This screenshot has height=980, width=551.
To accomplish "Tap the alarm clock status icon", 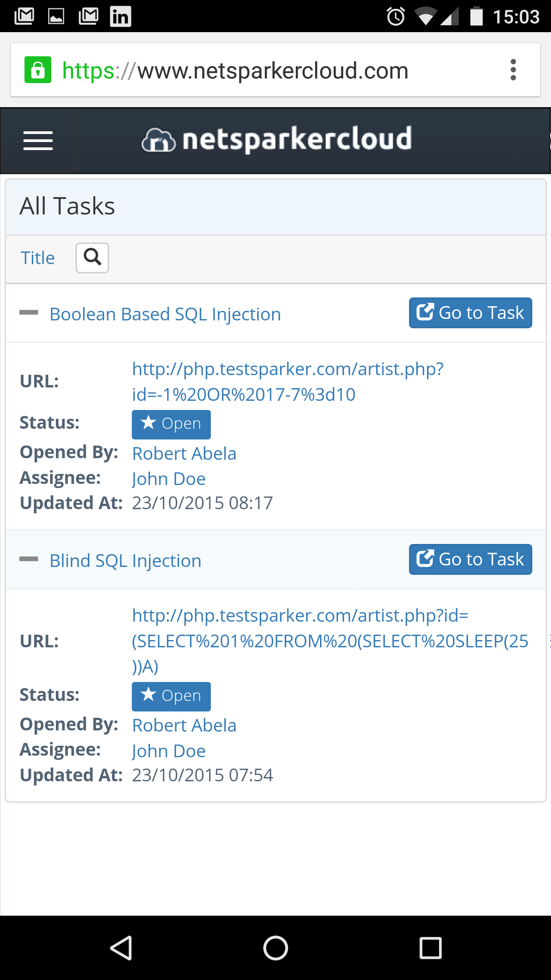I will tap(396, 16).
